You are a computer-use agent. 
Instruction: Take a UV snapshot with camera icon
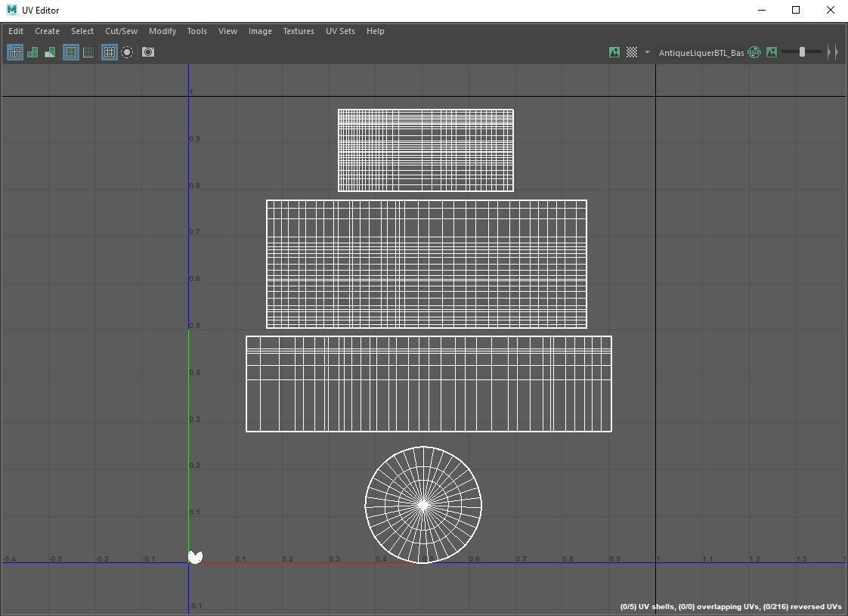tap(147, 52)
